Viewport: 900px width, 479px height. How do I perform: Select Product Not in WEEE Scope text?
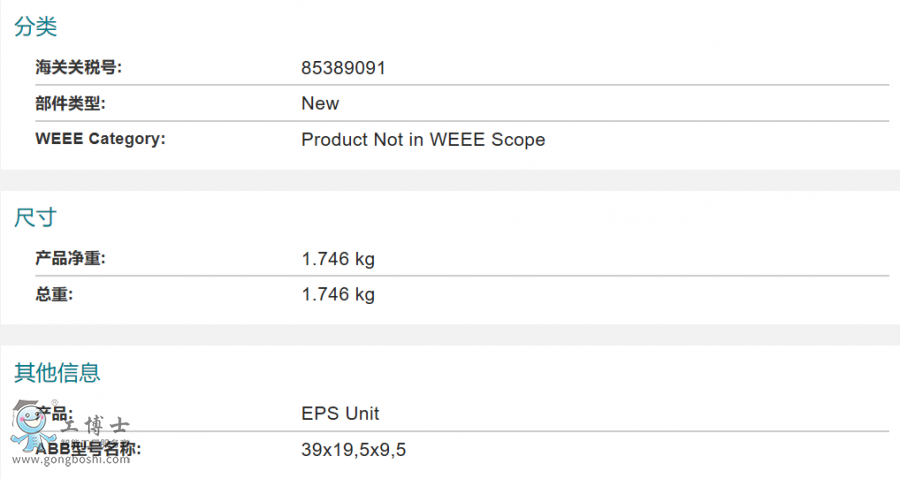(423, 140)
